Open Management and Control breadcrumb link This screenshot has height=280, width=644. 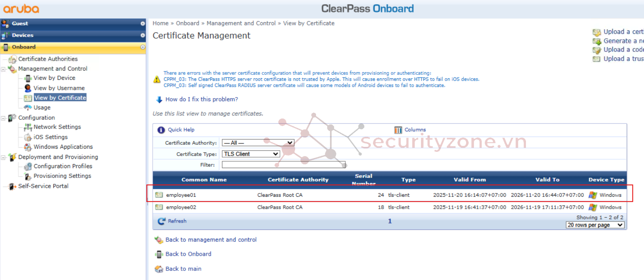pyautogui.click(x=241, y=23)
